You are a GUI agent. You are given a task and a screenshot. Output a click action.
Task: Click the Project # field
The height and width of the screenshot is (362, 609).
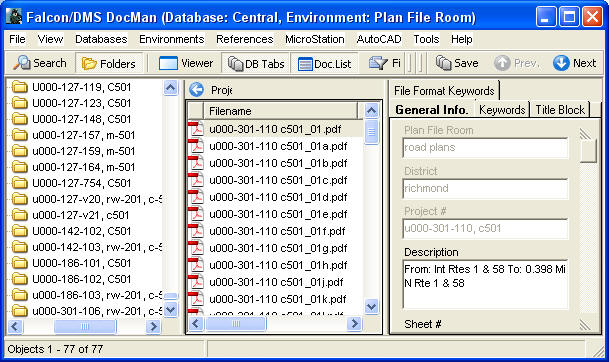click(485, 228)
